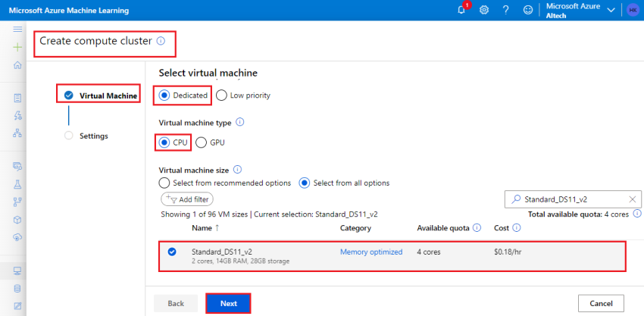Sort by Name column header

[205, 227]
